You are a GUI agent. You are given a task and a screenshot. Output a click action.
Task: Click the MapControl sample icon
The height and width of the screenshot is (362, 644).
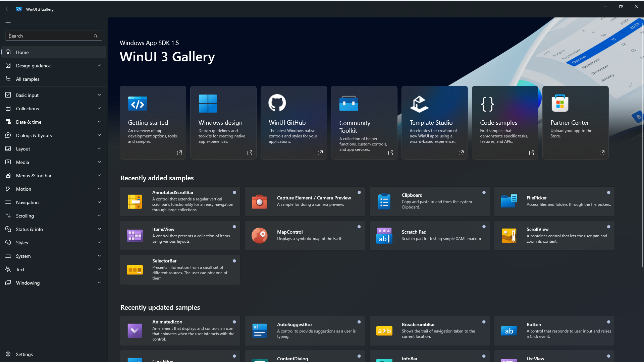tap(259, 235)
